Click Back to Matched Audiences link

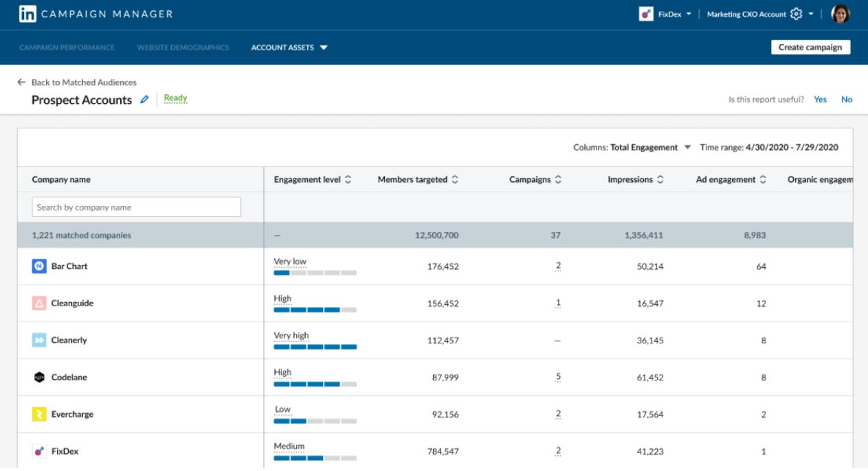click(84, 82)
